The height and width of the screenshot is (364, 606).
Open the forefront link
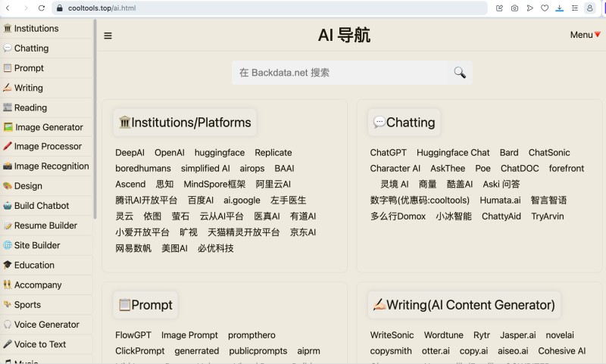(x=567, y=168)
